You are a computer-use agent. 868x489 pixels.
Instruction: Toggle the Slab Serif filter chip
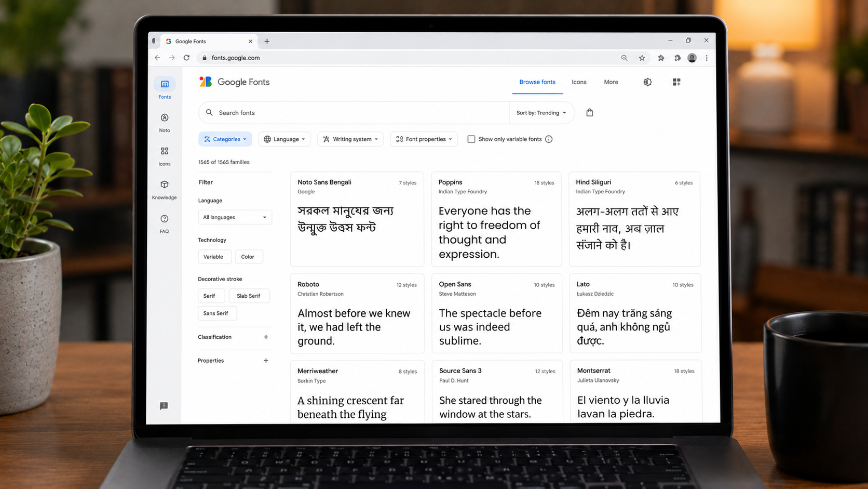(249, 296)
